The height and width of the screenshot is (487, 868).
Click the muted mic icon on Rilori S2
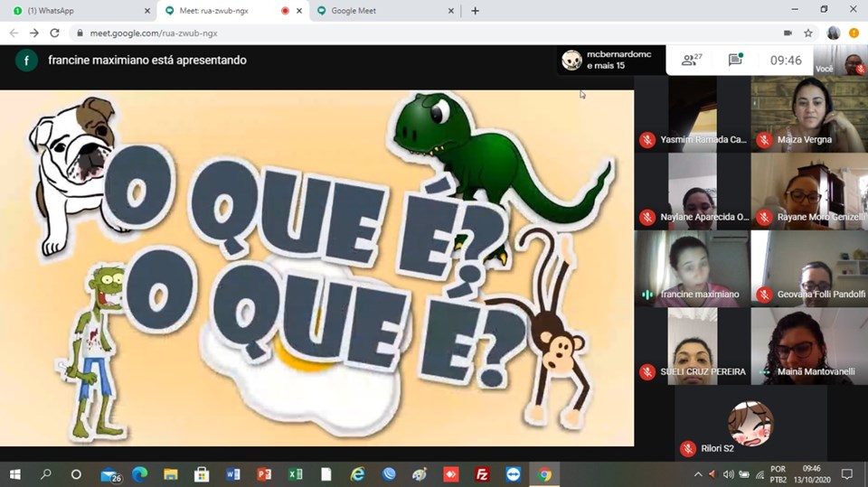pyautogui.click(x=688, y=449)
